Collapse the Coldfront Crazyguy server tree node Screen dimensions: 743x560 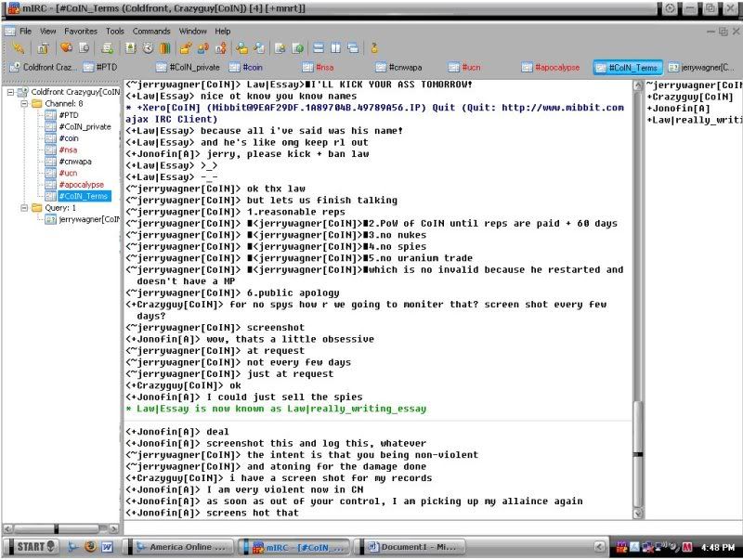11,93
